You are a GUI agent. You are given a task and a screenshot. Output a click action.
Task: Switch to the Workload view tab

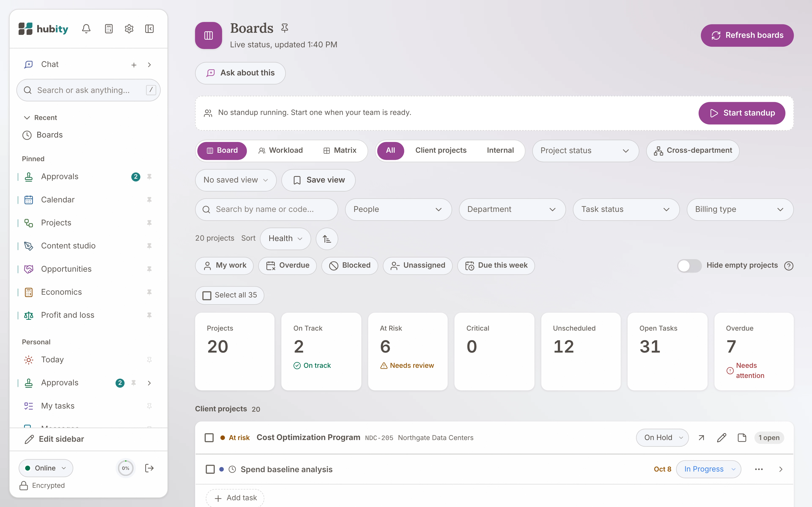point(281,151)
